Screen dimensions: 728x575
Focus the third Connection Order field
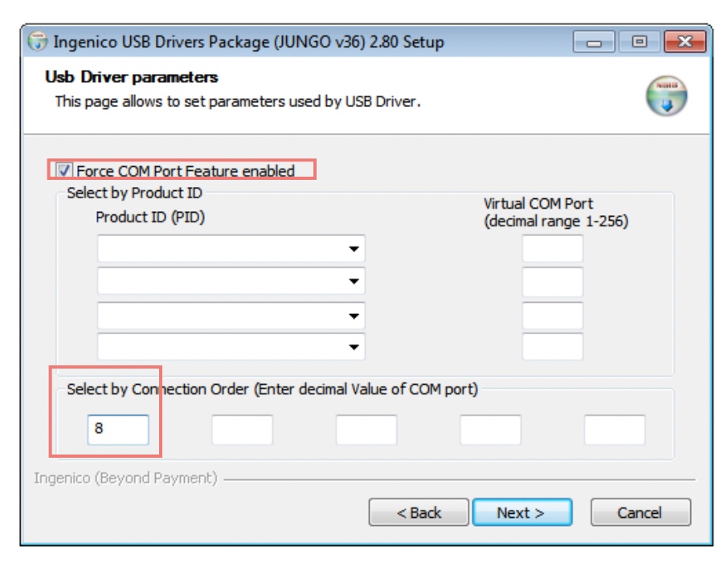(x=366, y=430)
